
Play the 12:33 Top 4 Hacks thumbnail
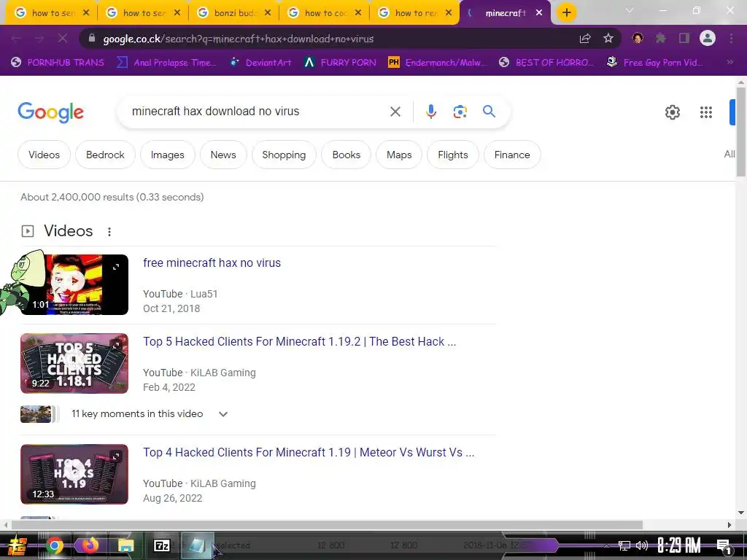pyautogui.click(x=74, y=474)
